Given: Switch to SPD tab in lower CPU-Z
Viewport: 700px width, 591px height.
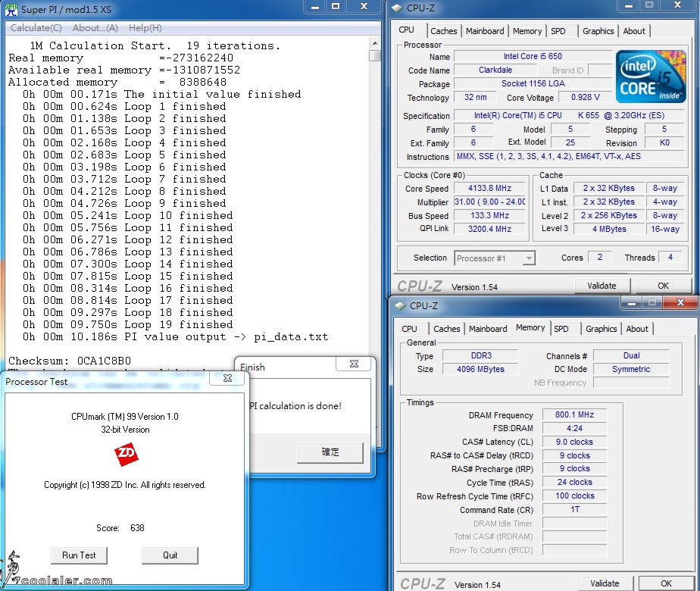Looking at the screenshot, I should pyautogui.click(x=561, y=329).
